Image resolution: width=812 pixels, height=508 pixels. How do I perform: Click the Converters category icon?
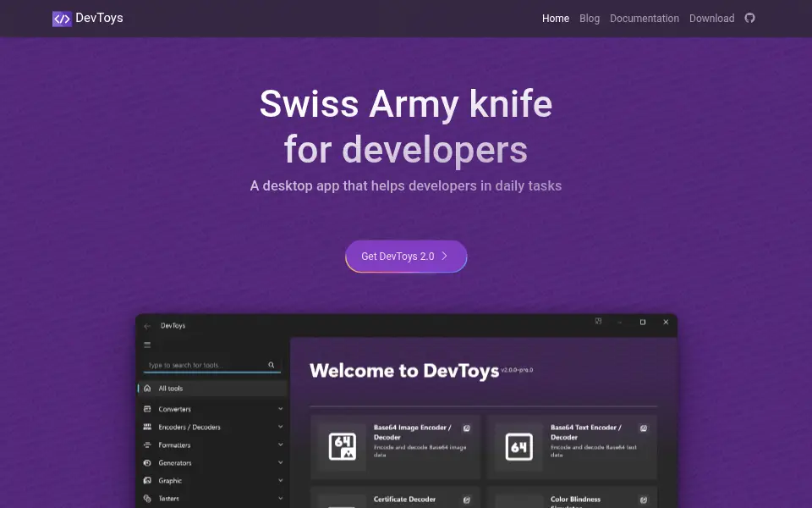147,409
